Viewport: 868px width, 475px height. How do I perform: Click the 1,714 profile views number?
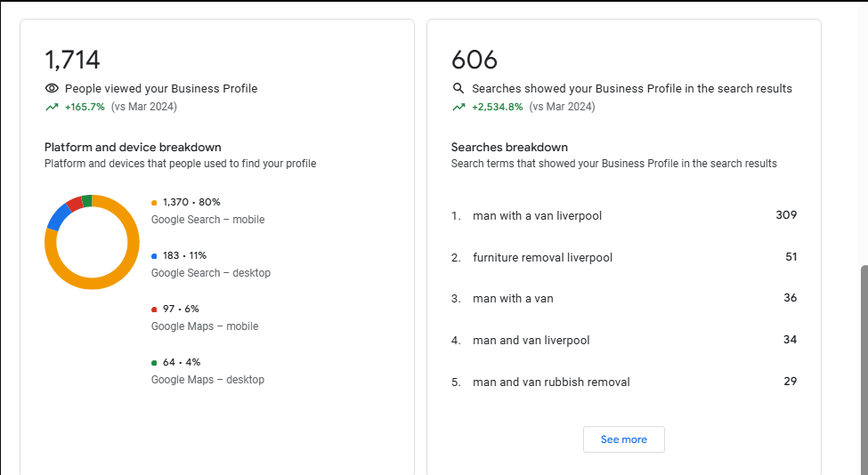click(x=72, y=60)
